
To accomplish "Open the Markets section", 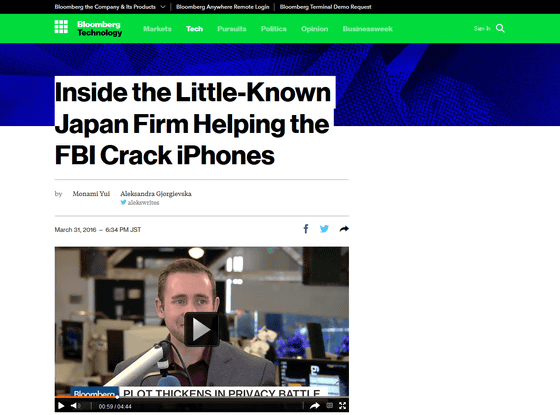I will (x=157, y=29).
